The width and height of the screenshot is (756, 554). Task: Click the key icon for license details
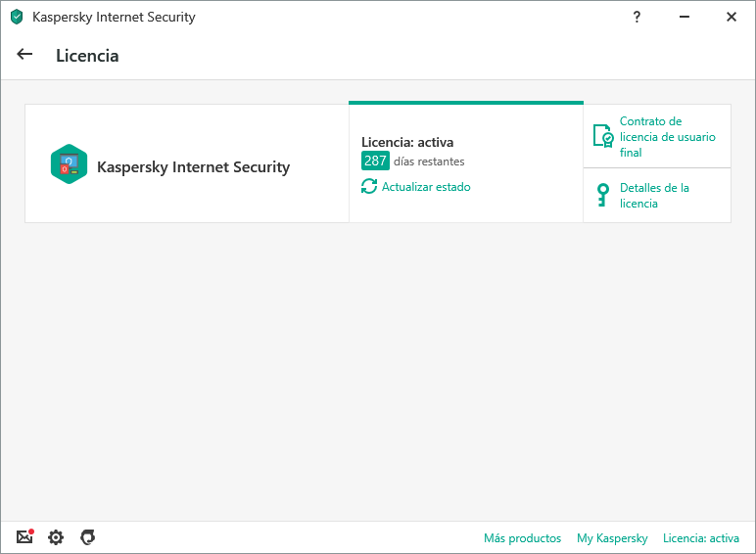point(603,196)
